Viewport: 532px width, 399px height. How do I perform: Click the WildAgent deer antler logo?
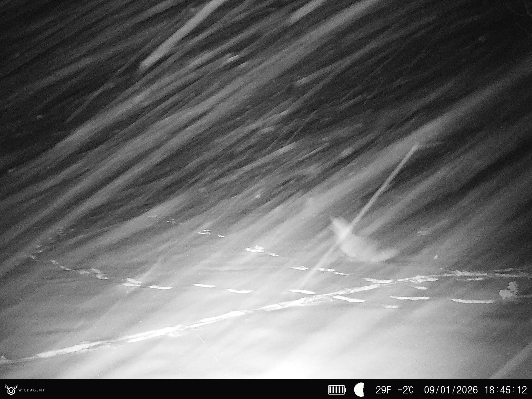point(11,390)
